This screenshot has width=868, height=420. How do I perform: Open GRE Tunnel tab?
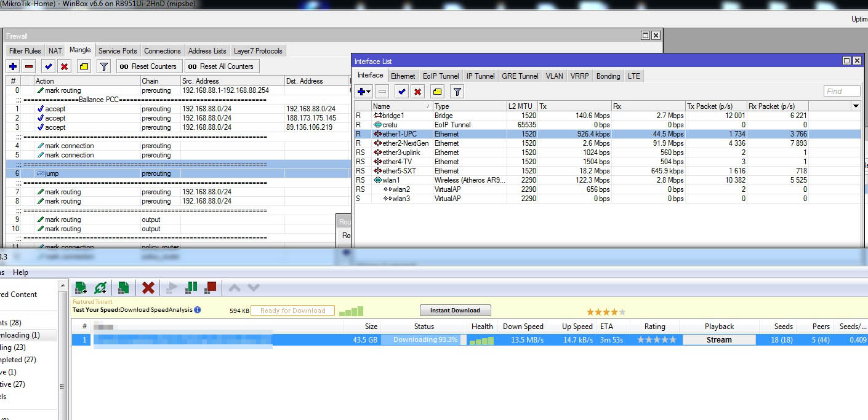pyautogui.click(x=520, y=76)
